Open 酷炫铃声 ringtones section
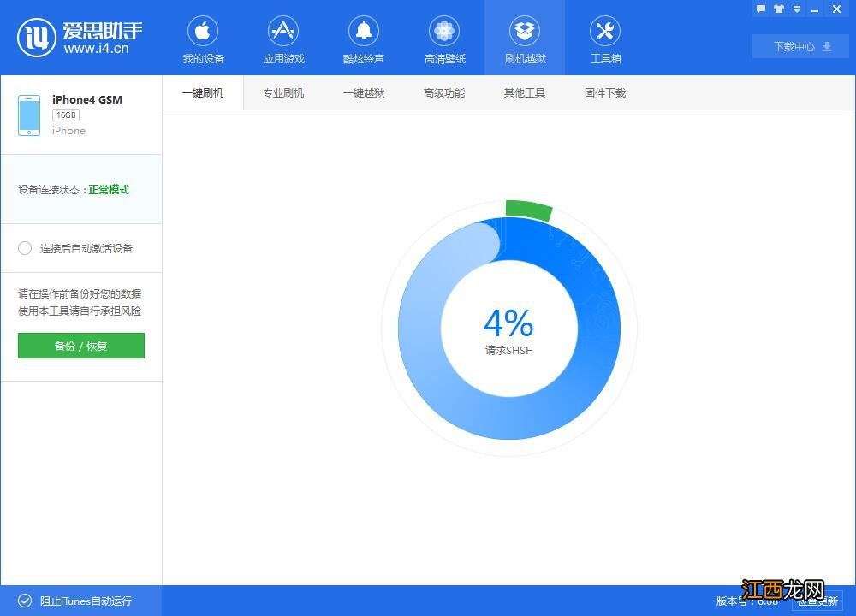This screenshot has width=856, height=616. (x=364, y=40)
